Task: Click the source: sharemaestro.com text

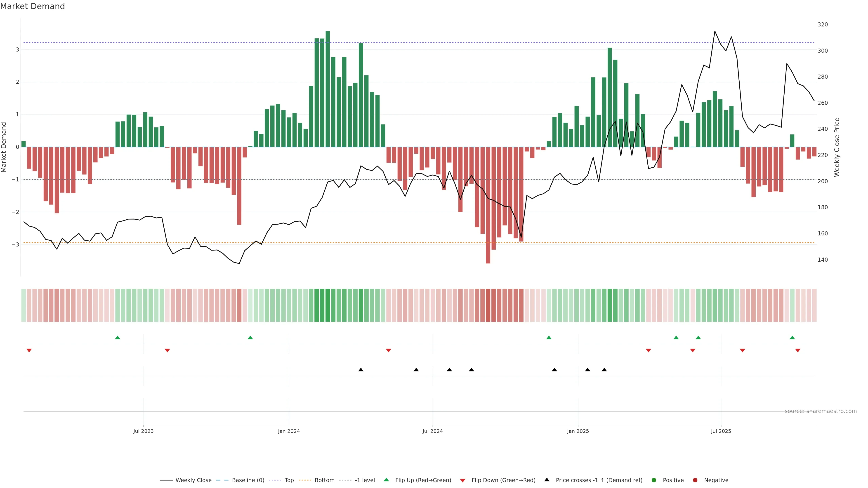Action: [821, 411]
